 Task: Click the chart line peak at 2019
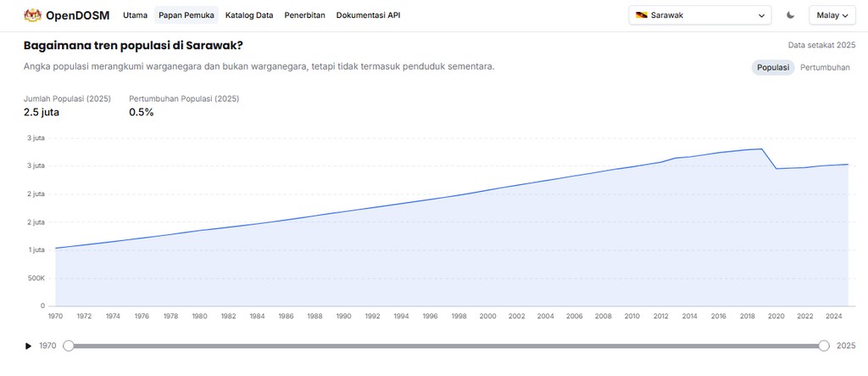click(x=761, y=149)
